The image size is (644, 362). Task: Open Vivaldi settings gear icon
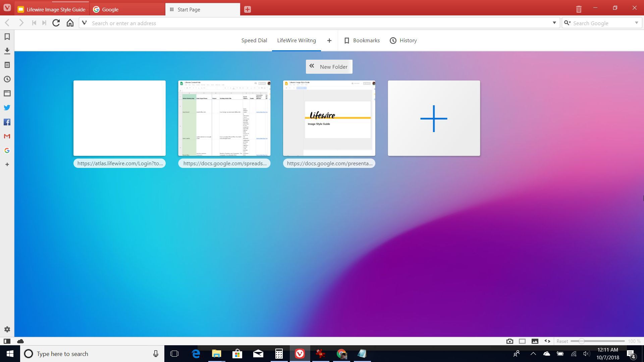point(7,329)
